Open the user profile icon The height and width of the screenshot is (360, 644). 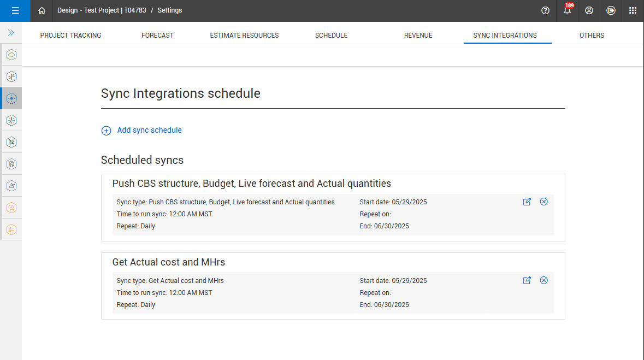coord(589,10)
